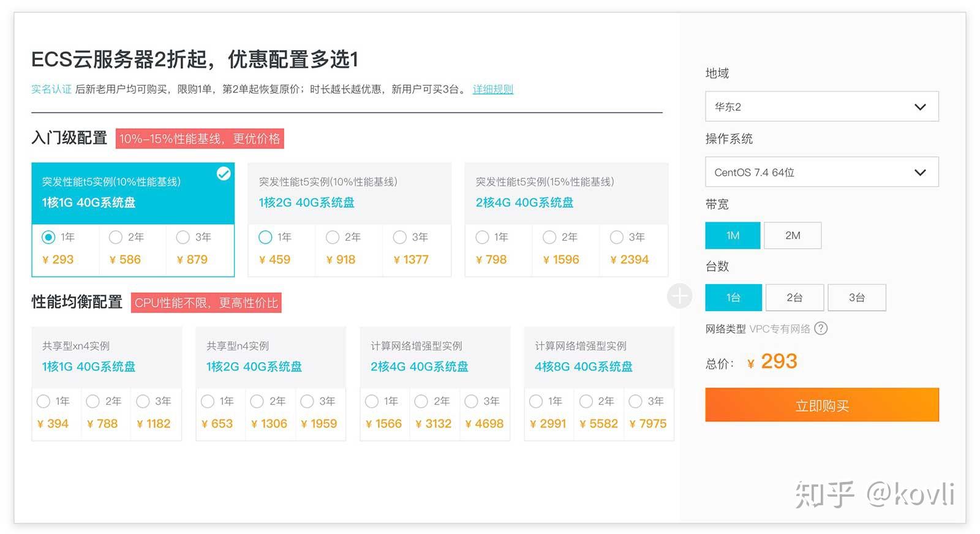Screen dimensions: 980x534
Task: Select the 共享型n4实例 1核2G plan card
Action: pos(270,357)
